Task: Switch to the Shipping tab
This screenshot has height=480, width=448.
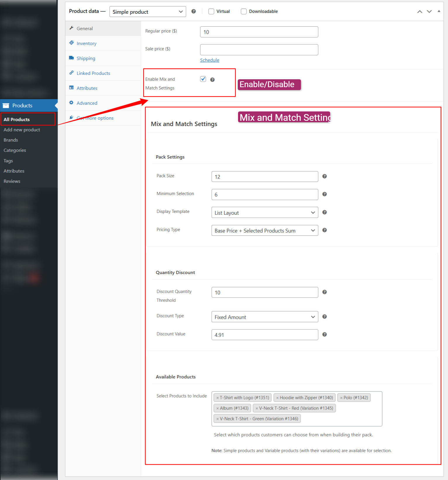Action: [103, 58]
